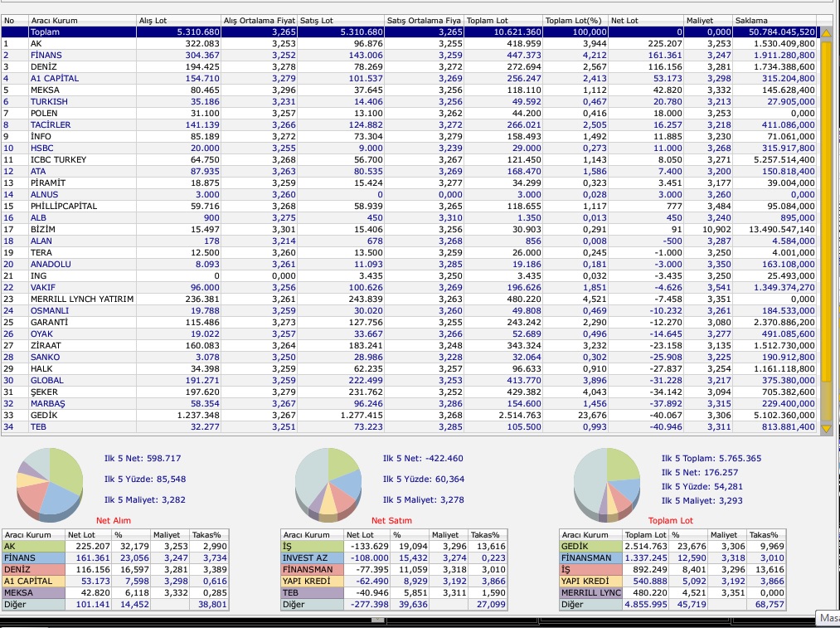Select the ING broker row
The height and width of the screenshot is (628, 840).
(410, 276)
